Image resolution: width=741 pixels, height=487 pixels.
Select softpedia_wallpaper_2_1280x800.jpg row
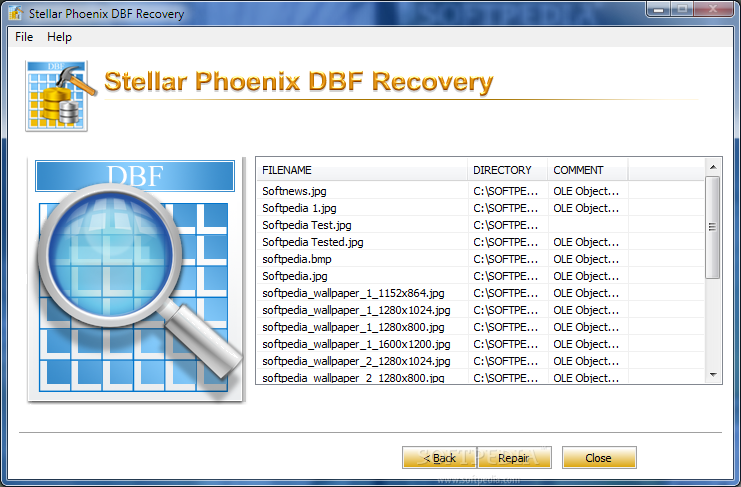tap(480, 377)
